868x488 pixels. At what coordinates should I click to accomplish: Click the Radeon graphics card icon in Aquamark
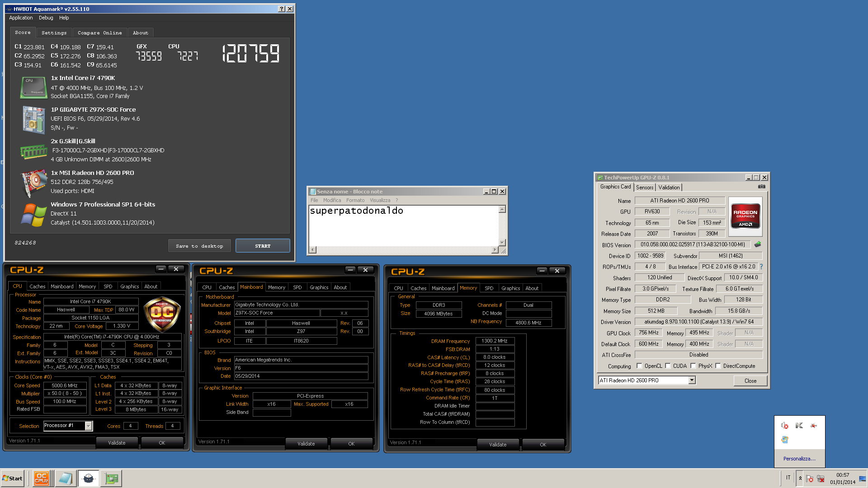pyautogui.click(x=33, y=183)
